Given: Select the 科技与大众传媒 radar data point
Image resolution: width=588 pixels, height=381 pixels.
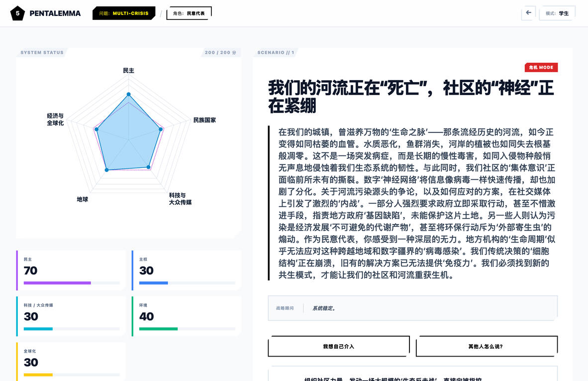Looking at the screenshot, I should coord(148,167).
